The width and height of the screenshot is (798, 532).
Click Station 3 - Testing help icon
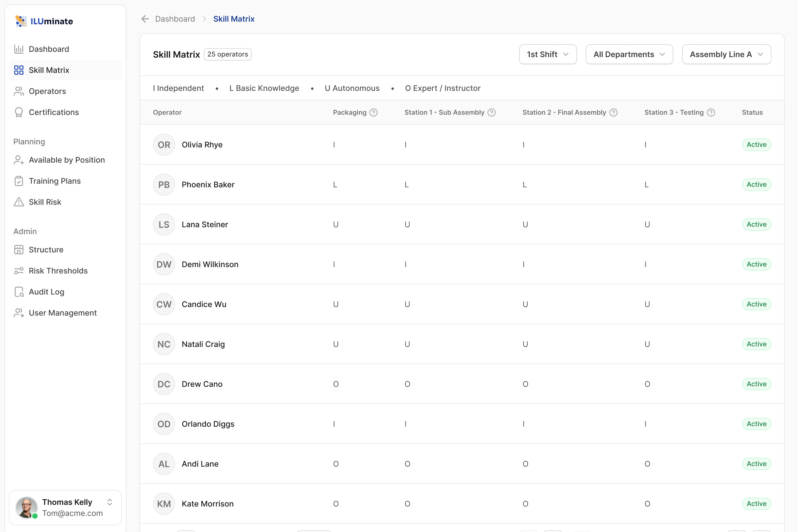[x=711, y=113]
